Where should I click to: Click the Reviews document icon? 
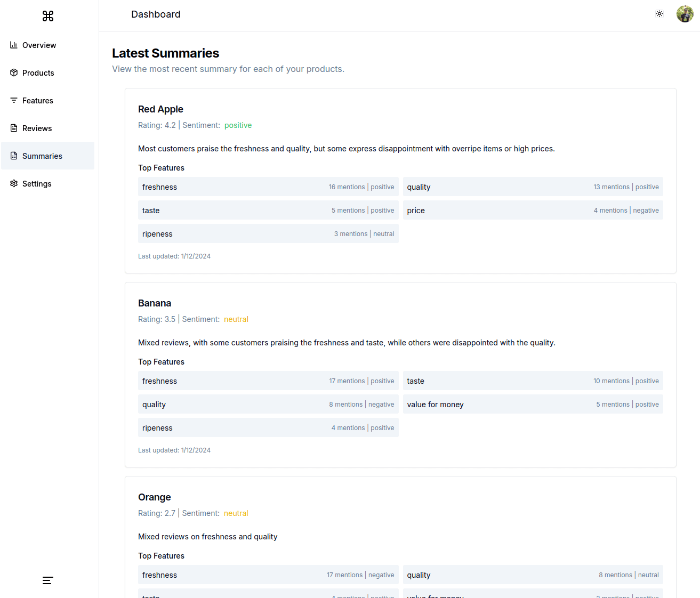point(14,128)
